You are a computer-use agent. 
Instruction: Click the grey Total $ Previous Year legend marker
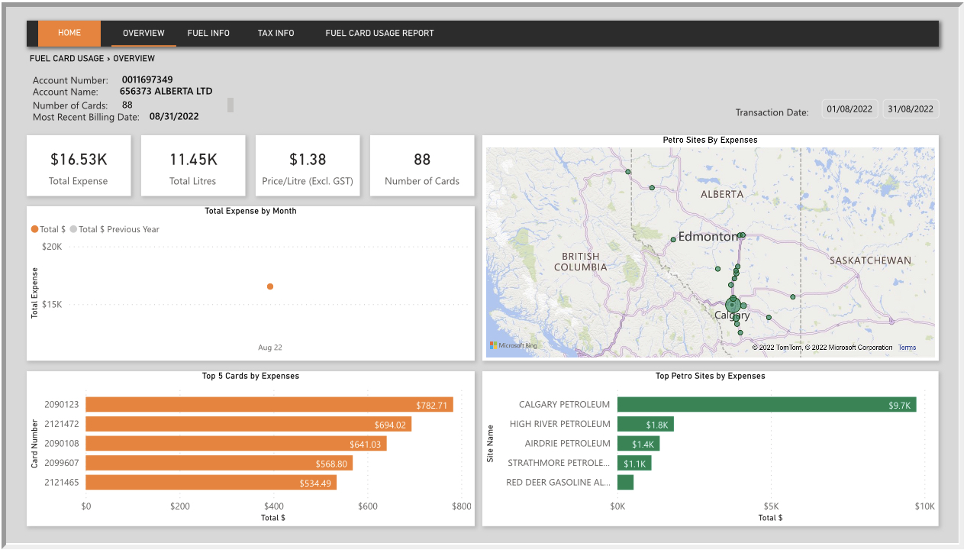(73, 229)
